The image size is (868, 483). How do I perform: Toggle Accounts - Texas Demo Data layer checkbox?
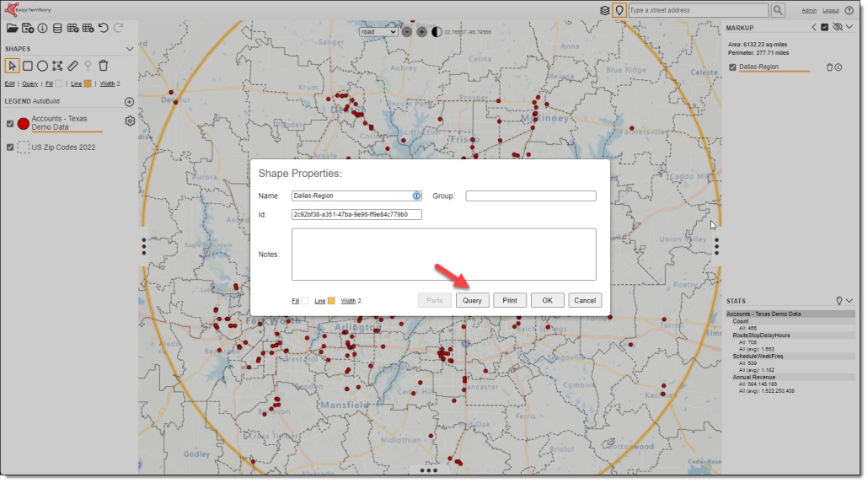[x=10, y=124]
